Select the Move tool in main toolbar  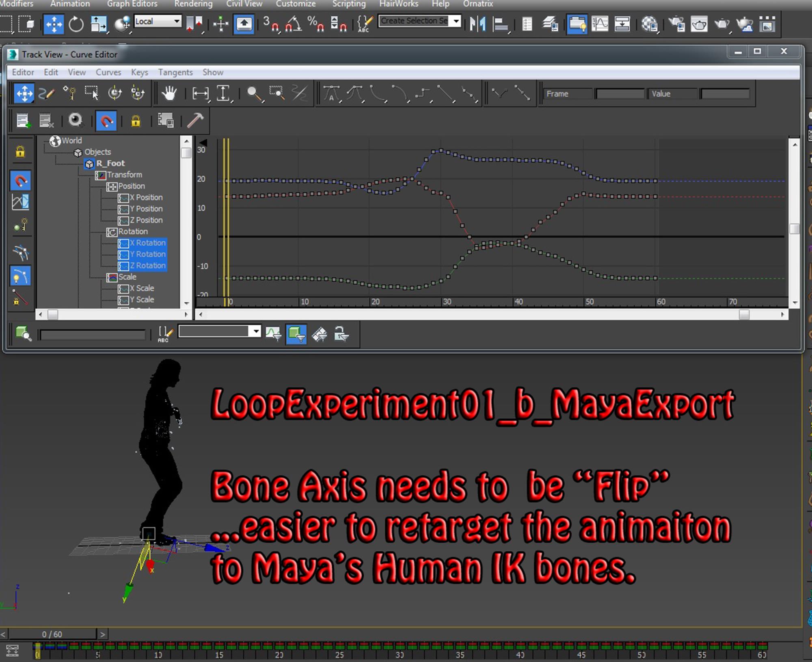tap(54, 24)
